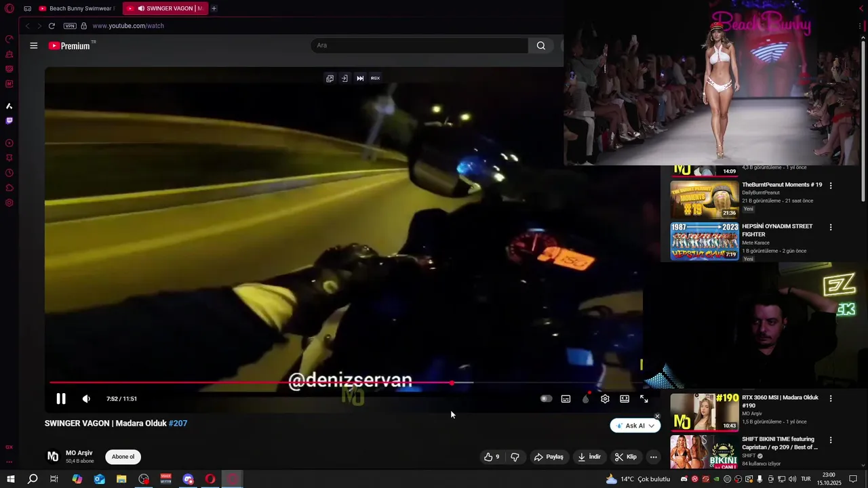Viewport: 868px width, 488px height.
Task: Open the #207 hashtag link in title
Action: tap(178, 424)
